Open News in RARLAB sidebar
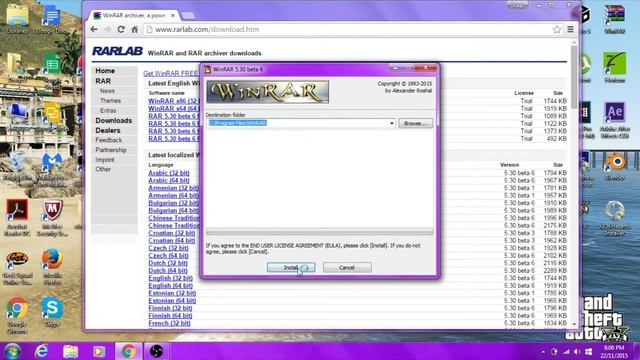 (107, 91)
